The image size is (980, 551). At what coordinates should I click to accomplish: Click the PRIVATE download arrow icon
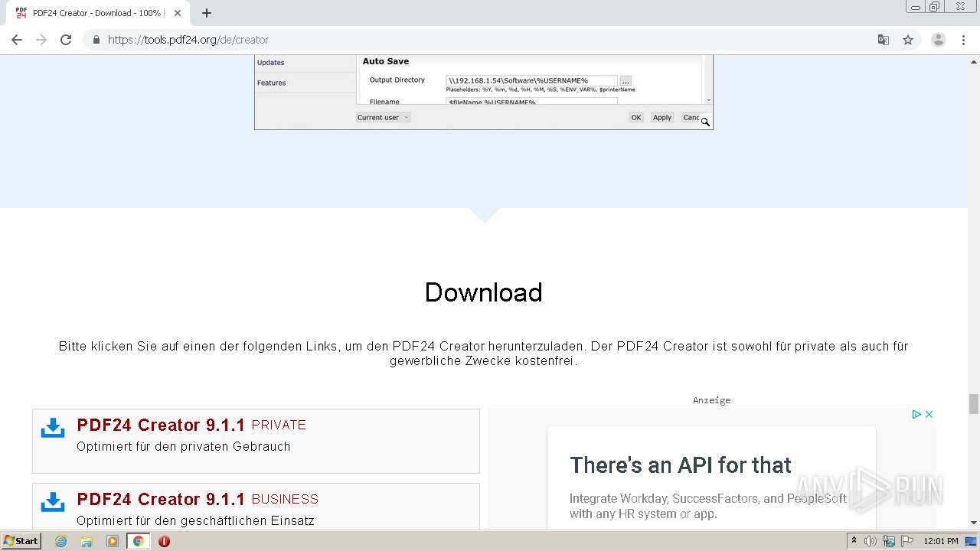click(53, 428)
